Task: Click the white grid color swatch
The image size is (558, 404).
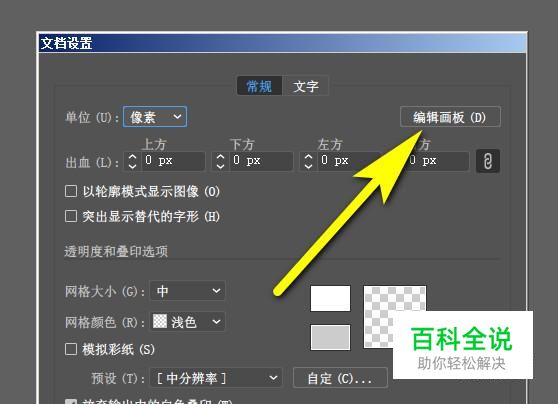Action: pos(330,298)
